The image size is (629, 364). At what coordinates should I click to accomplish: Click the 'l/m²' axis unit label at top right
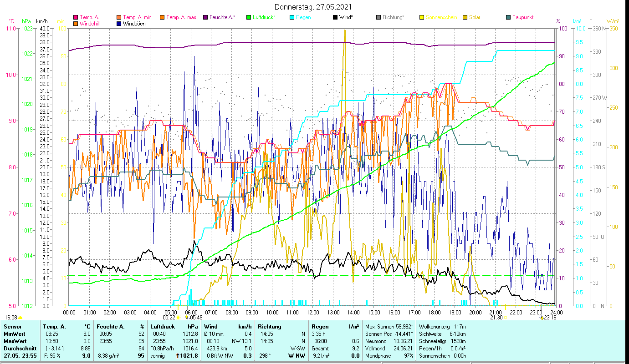577,21
